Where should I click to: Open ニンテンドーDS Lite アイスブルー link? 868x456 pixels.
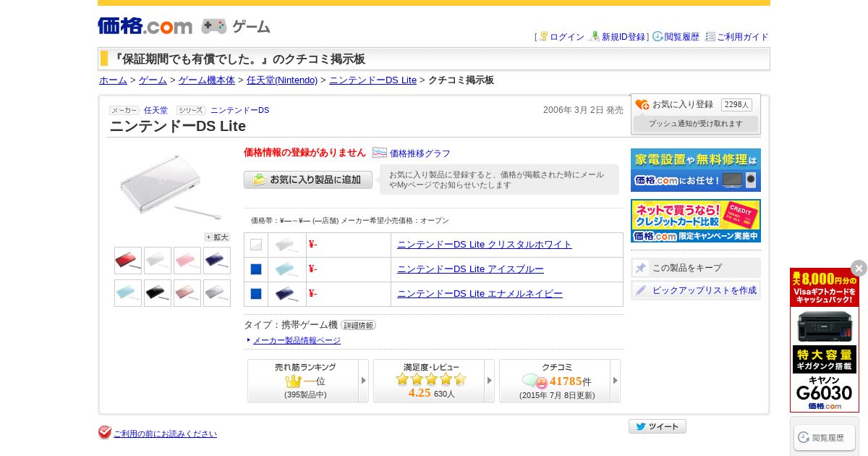click(470, 269)
